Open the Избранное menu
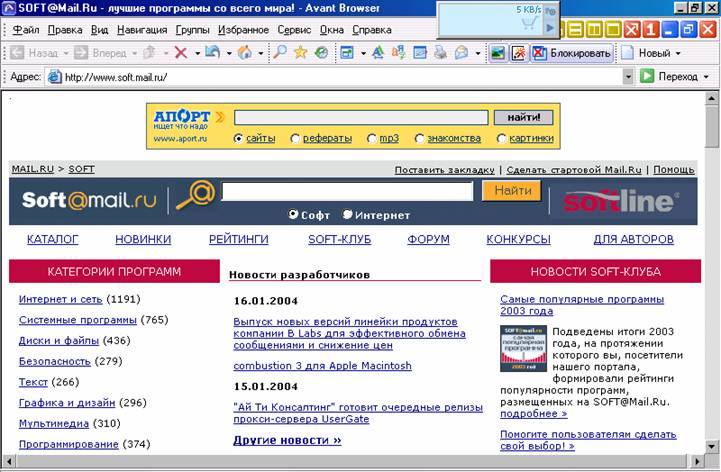 click(243, 30)
